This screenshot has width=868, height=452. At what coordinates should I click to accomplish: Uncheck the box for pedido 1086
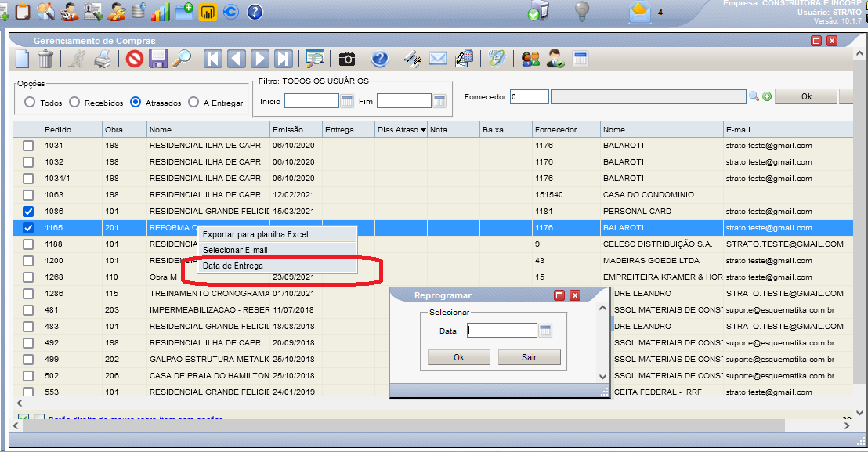point(28,212)
